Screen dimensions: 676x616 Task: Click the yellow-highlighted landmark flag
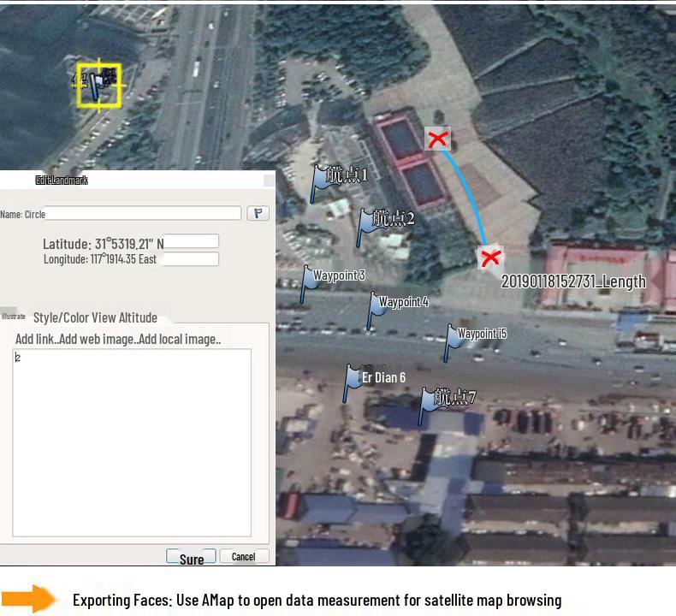(98, 86)
